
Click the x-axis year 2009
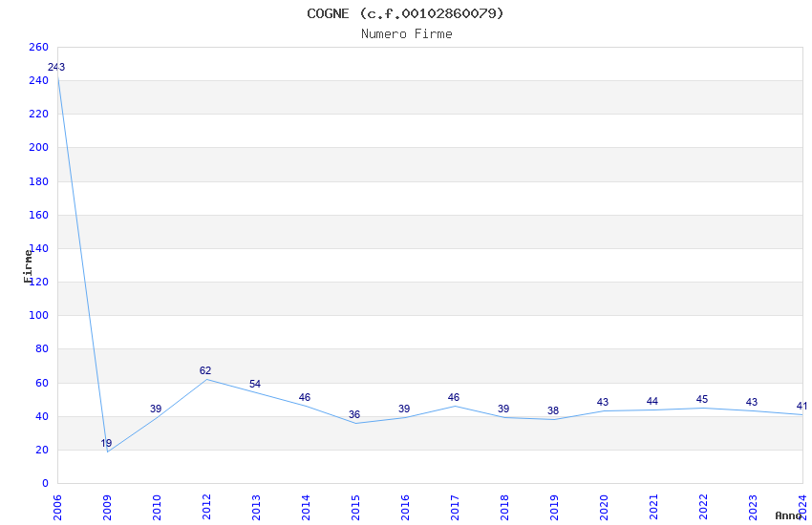107,508
